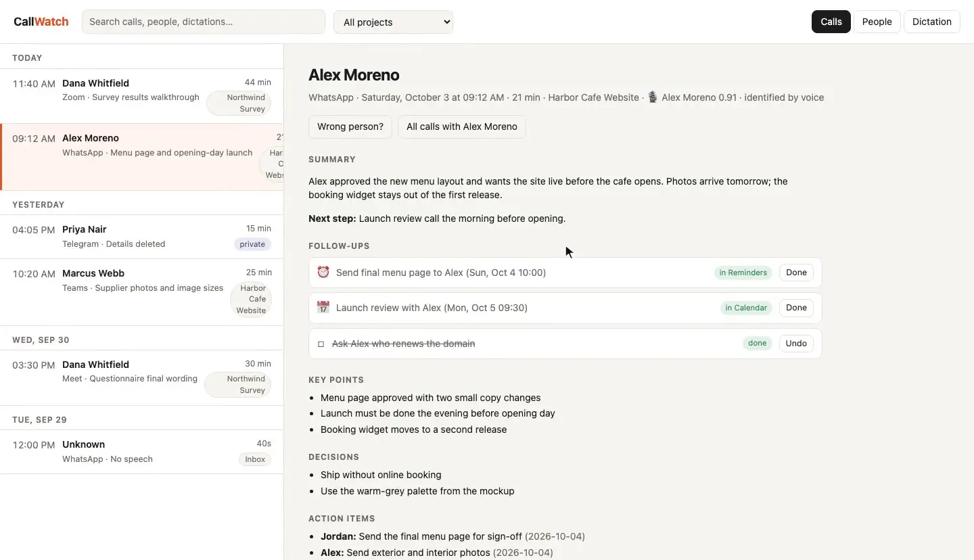Image resolution: width=974 pixels, height=560 pixels.
Task: Show all calls with Alex Moreno
Action: pyautogui.click(x=462, y=126)
